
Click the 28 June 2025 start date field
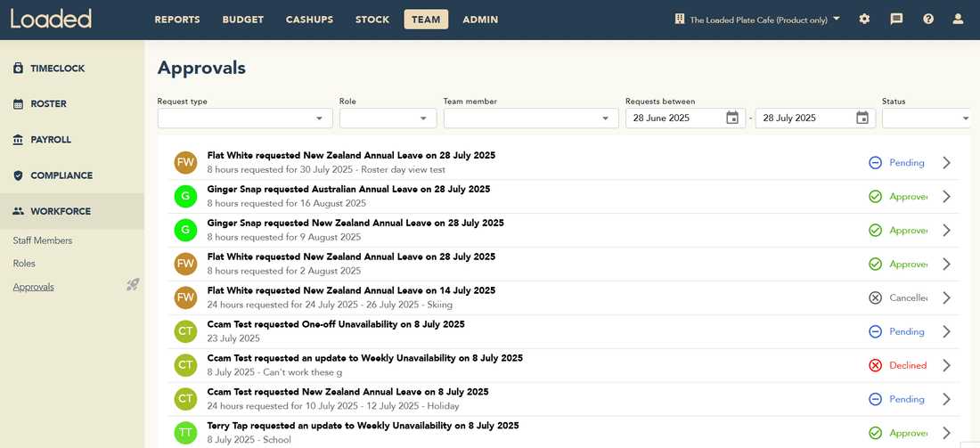686,118
